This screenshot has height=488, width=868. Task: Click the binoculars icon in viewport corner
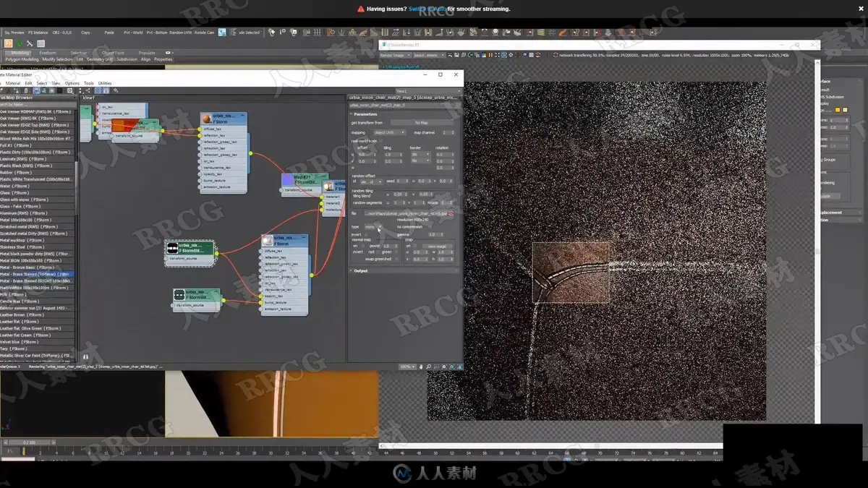pyautogui.click(x=85, y=356)
